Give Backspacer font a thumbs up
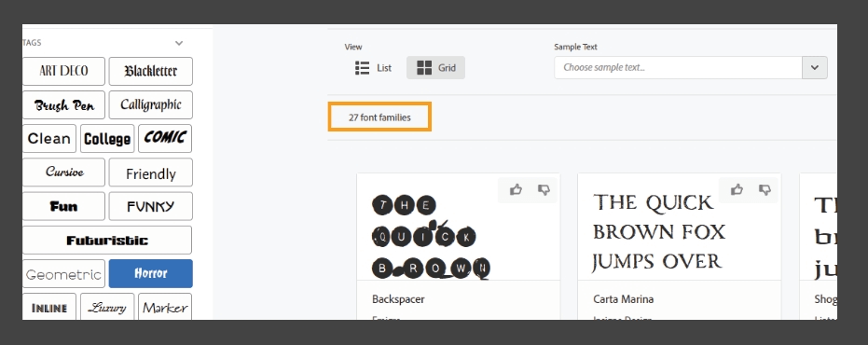The height and width of the screenshot is (345, 868). pyautogui.click(x=516, y=190)
